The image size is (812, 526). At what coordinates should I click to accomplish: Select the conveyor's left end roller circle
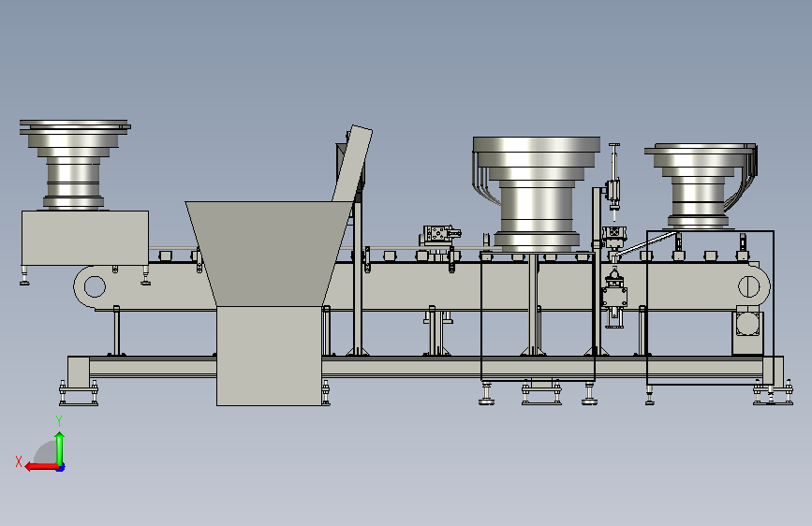95,286
